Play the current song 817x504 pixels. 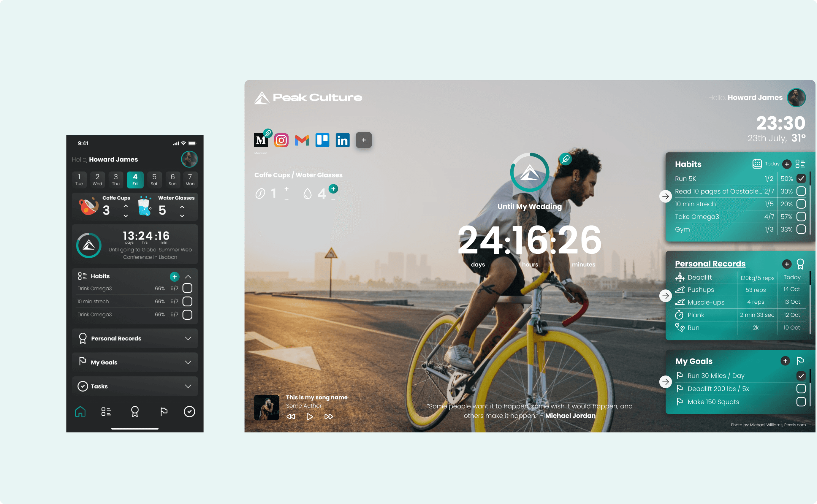click(309, 417)
